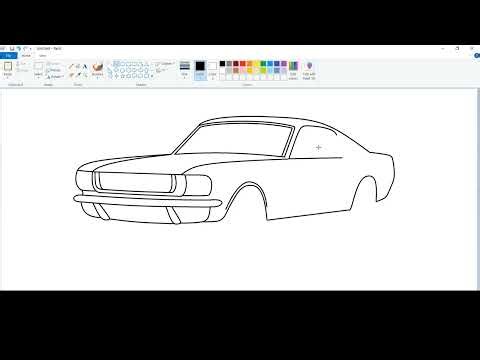Viewport: 480px width, 360px height.
Task: Pick the orange palette swatch
Action: click(x=250, y=63)
